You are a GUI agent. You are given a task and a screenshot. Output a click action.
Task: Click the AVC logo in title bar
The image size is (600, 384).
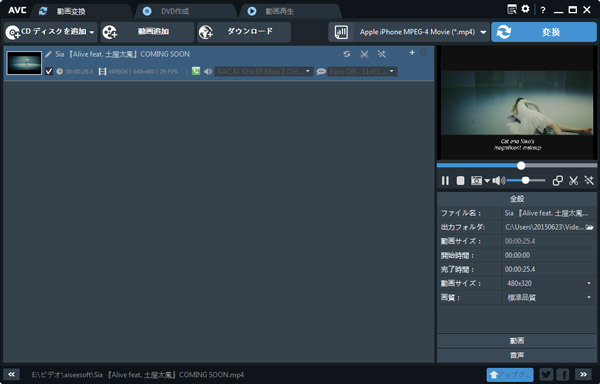[17, 10]
